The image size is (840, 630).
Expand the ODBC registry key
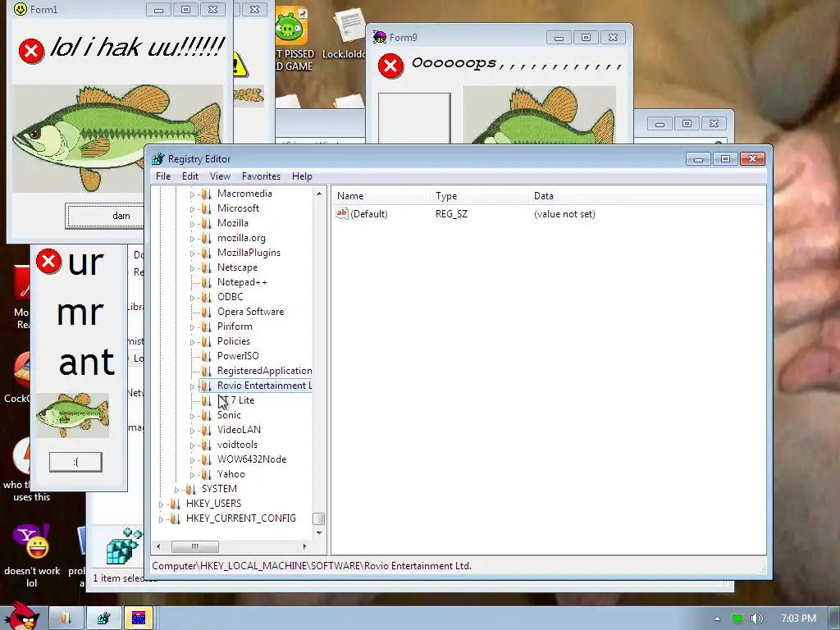point(192,297)
